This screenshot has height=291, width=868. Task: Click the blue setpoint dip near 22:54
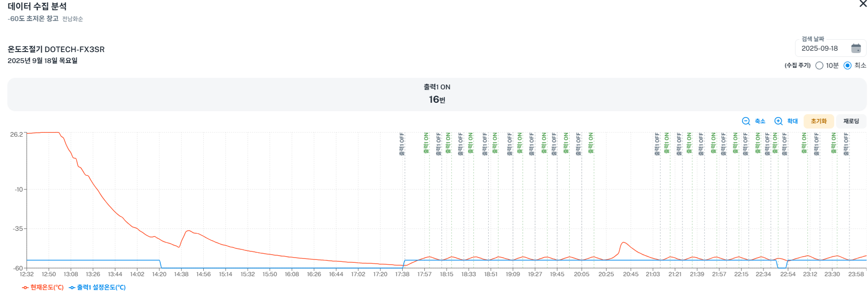[782, 267]
